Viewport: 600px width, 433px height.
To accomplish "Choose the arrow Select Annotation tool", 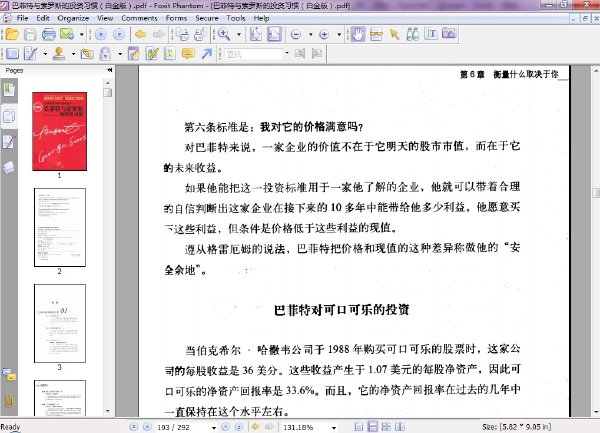I will pyautogui.click(x=394, y=34).
